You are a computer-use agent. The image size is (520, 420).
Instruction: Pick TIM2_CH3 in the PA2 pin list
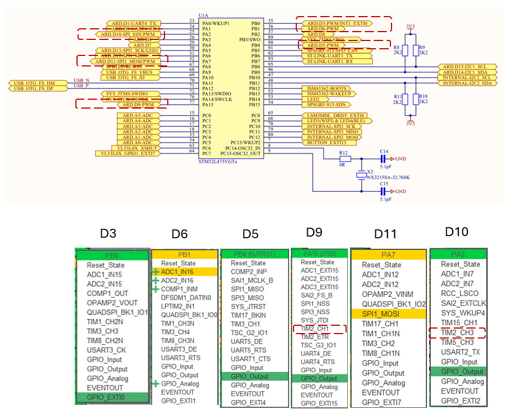[457, 332]
